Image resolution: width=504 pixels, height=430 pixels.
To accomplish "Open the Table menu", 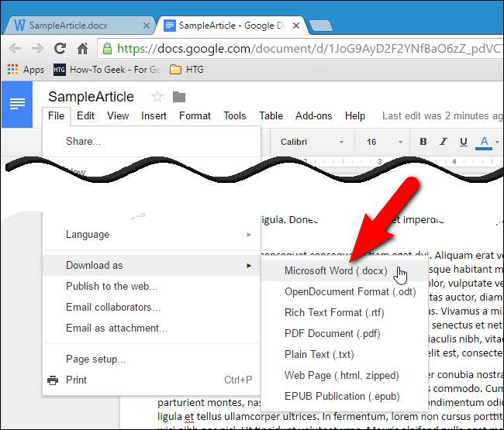I will coord(271,115).
